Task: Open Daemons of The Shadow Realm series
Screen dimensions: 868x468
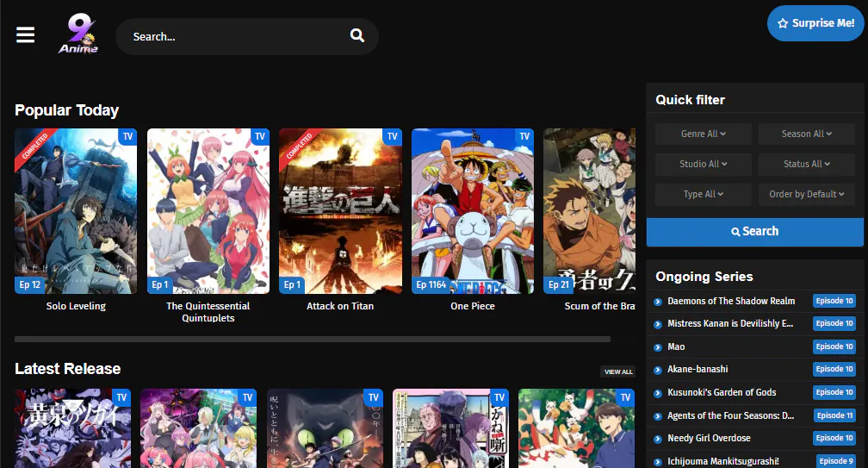Action: coord(731,302)
